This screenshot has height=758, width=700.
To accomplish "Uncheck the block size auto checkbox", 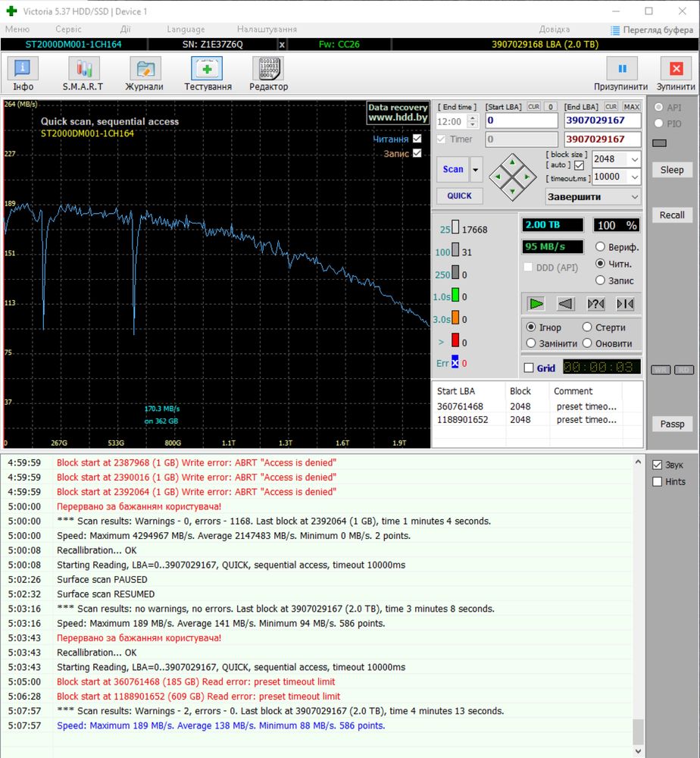I will tap(580, 165).
